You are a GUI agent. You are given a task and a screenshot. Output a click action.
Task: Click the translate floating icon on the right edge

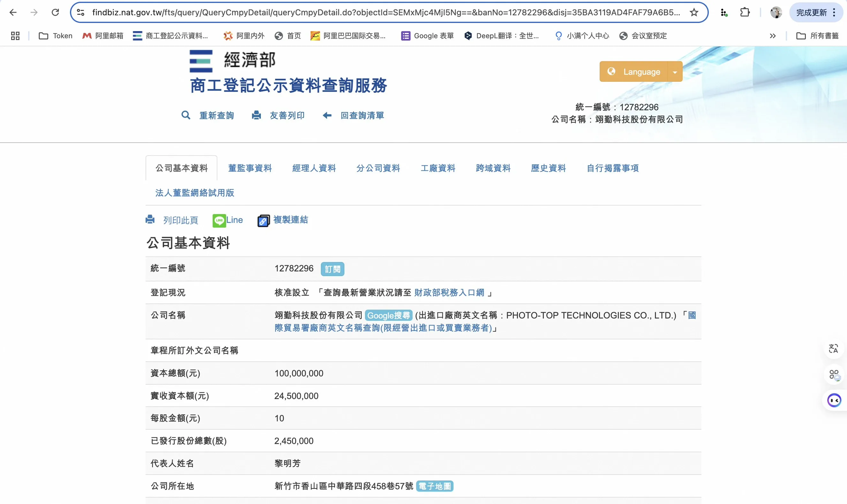click(833, 349)
